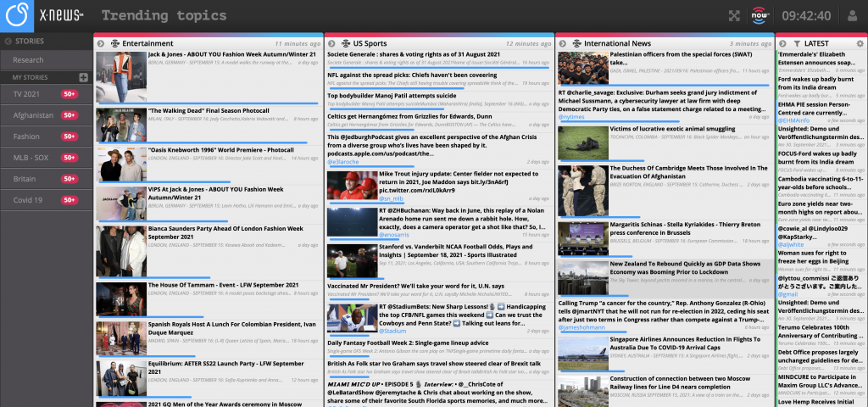Expand the International News column arrow
Image resolution: width=868 pixels, height=407 pixels.
(563, 43)
